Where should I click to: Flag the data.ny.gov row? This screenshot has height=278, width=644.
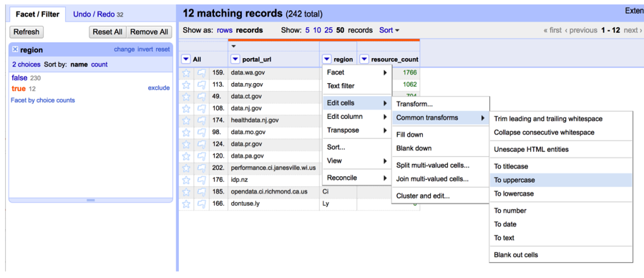tap(201, 85)
